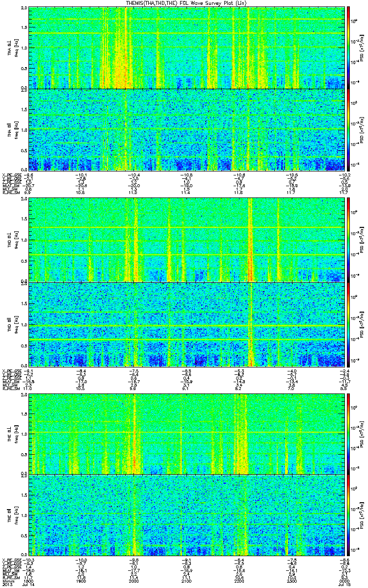Click the '2200' time label on bottom axis
Viewport: 368px width, 588px height.
point(239,582)
